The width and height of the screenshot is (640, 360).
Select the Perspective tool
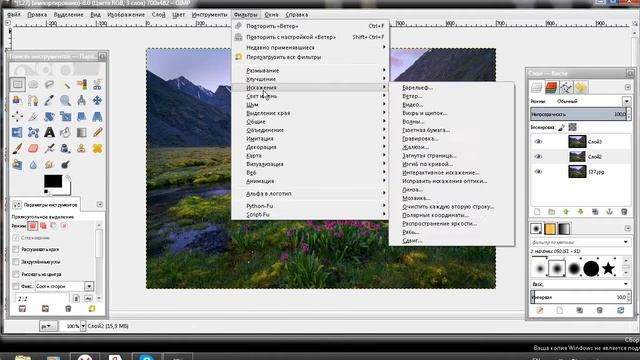pos(97,117)
